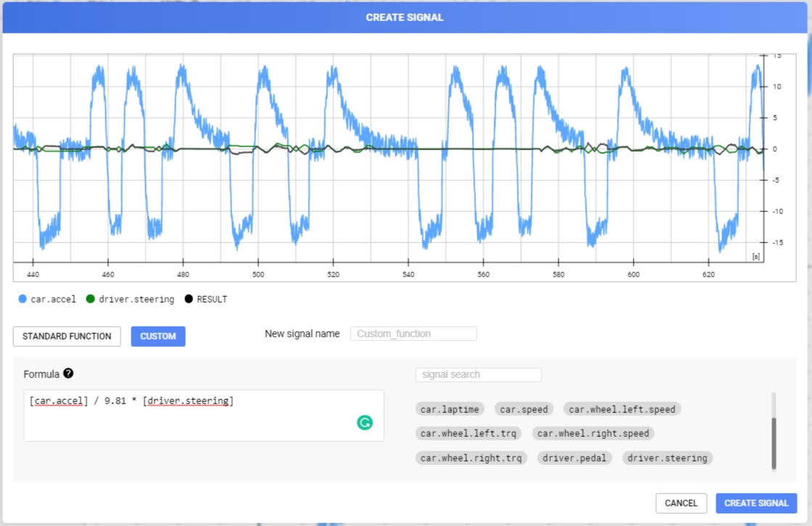The image size is (812, 526).
Task: Toggle RESULT legend black dot
Action: (189, 299)
